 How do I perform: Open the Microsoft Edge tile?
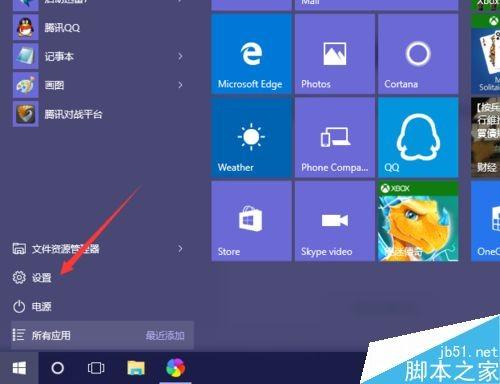(x=251, y=54)
